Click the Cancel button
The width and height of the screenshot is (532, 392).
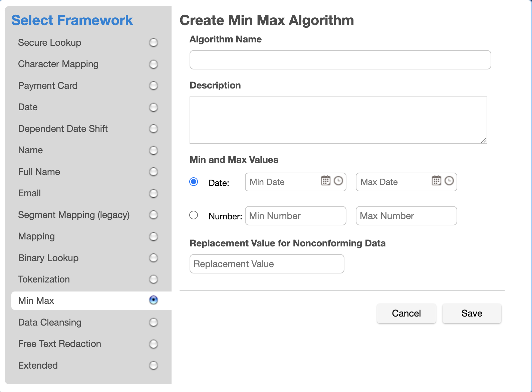pyautogui.click(x=406, y=313)
